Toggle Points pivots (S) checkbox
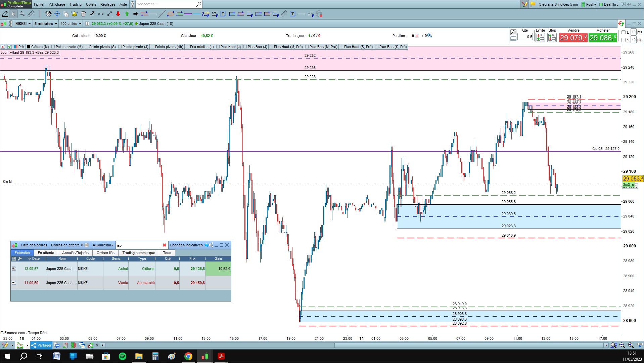 tap(87, 47)
